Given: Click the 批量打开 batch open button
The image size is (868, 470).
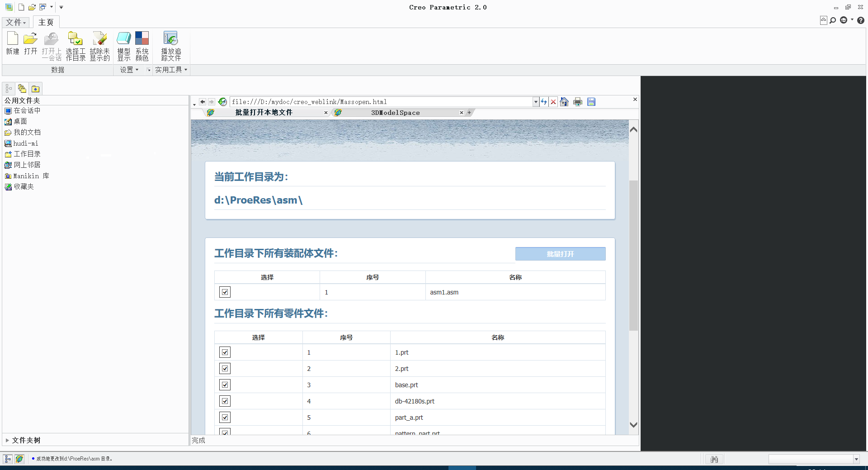Looking at the screenshot, I should click(560, 254).
